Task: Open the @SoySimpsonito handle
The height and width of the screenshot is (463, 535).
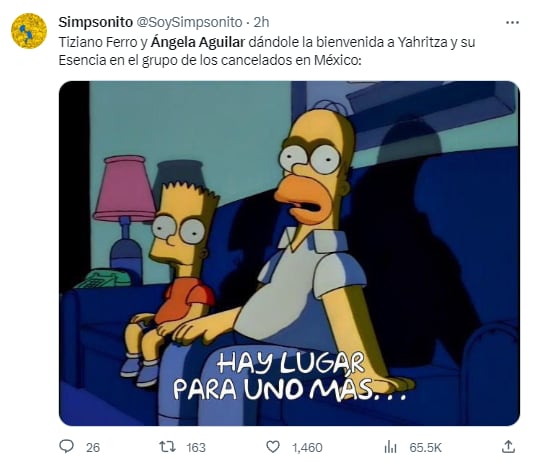Action: [x=189, y=23]
